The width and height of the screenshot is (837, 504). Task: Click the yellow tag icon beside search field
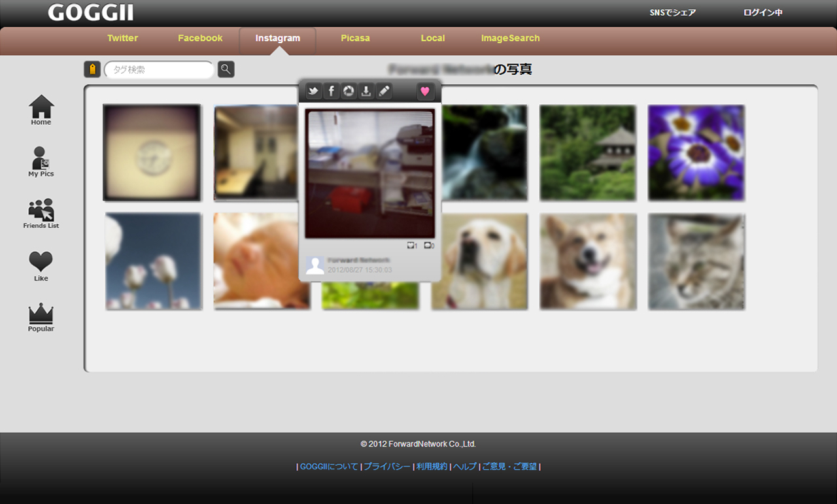pyautogui.click(x=92, y=69)
